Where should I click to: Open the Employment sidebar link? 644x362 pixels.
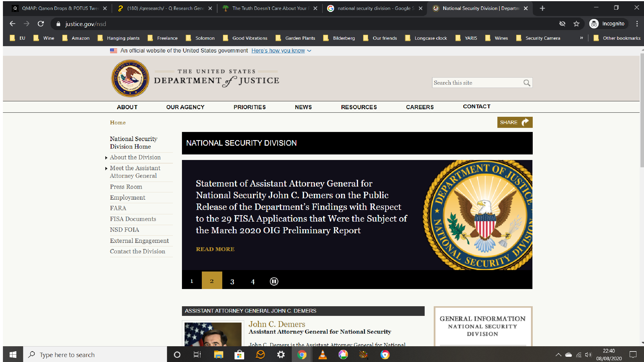click(x=127, y=198)
